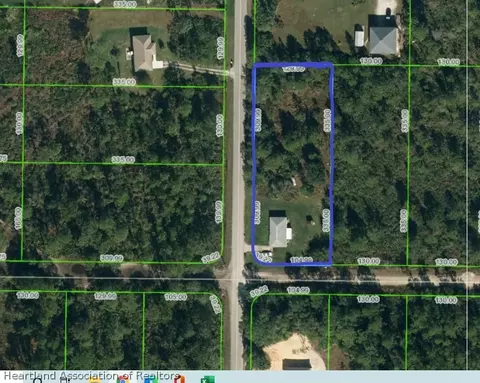The width and height of the screenshot is (480, 383).
Task: Click the horizontal 129.00 label below the road
Action: coord(105,296)
